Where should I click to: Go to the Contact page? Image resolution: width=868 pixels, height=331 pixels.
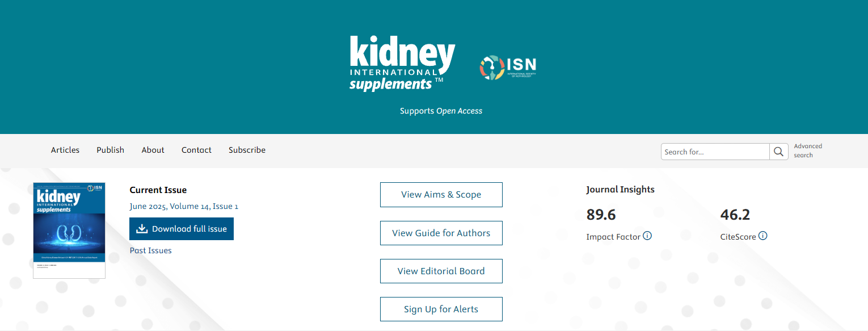(196, 150)
